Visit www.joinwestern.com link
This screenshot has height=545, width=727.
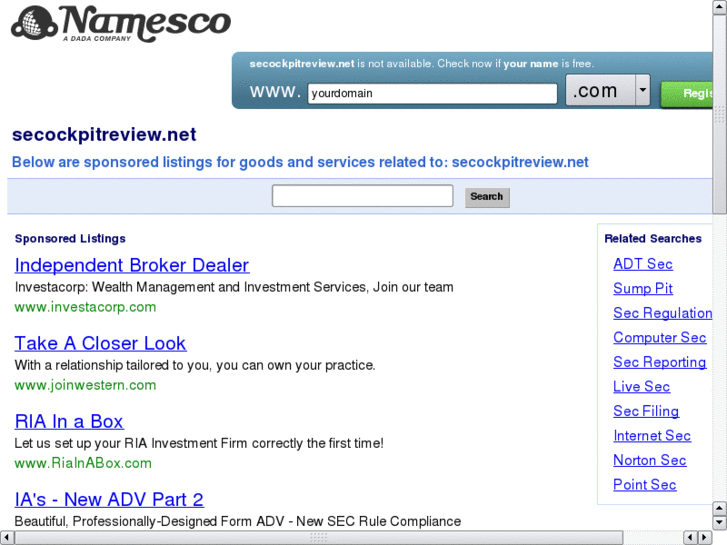[85, 385]
